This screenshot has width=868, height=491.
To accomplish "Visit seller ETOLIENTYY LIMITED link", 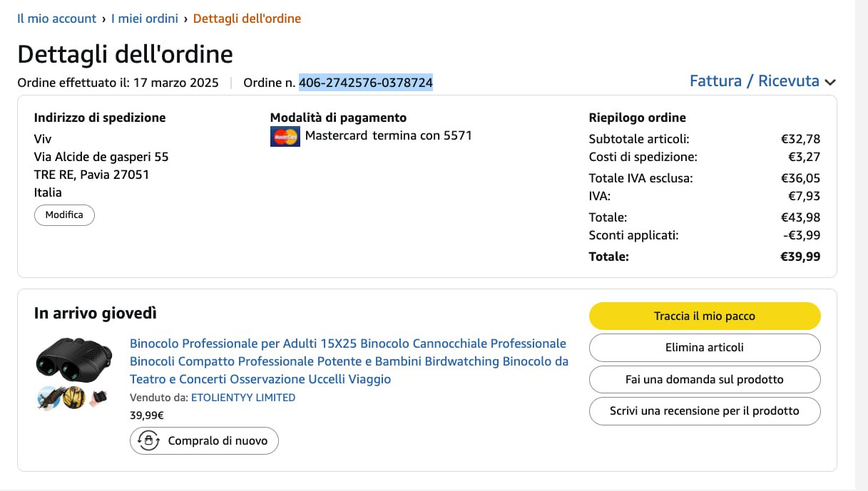I will coord(243,398).
